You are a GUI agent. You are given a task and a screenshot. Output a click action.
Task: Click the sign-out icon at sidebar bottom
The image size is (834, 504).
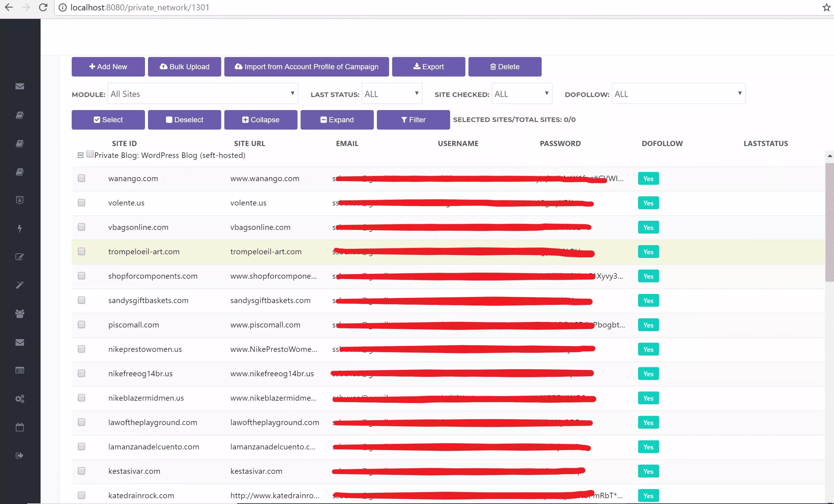[x=20, y=455]
